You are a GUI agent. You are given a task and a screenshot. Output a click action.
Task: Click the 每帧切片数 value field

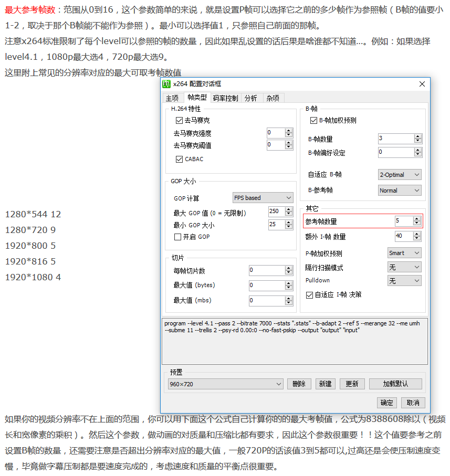pyautogui.click(x=267, y=270)
